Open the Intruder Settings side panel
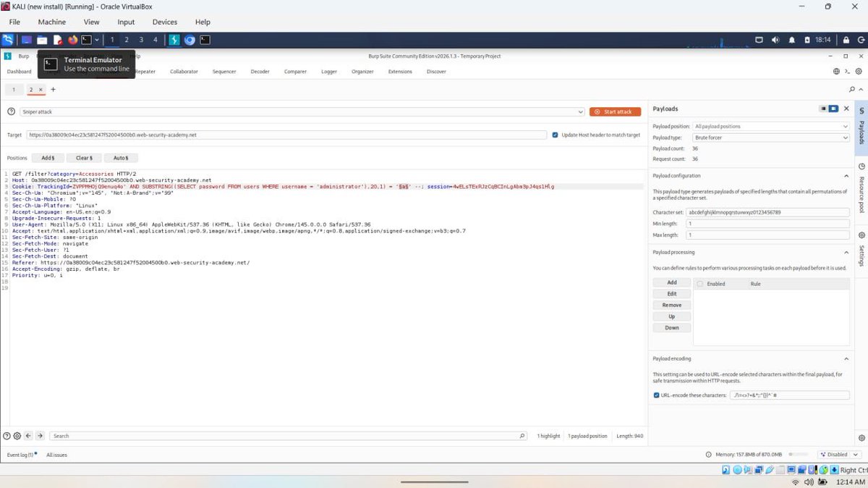The image size is (868, 488). (861, 250)
